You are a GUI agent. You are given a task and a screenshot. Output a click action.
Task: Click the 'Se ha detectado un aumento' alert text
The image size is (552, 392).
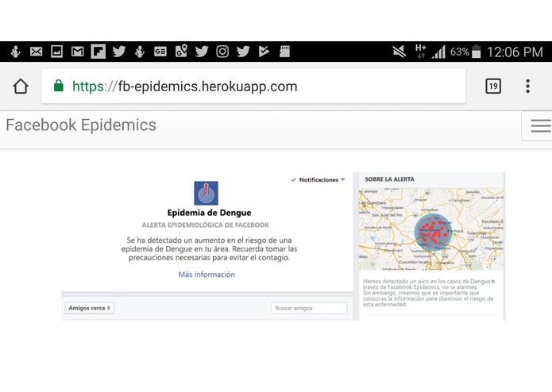coord(209,249)
